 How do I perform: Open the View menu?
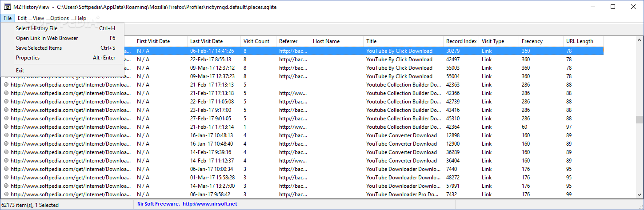38,18
